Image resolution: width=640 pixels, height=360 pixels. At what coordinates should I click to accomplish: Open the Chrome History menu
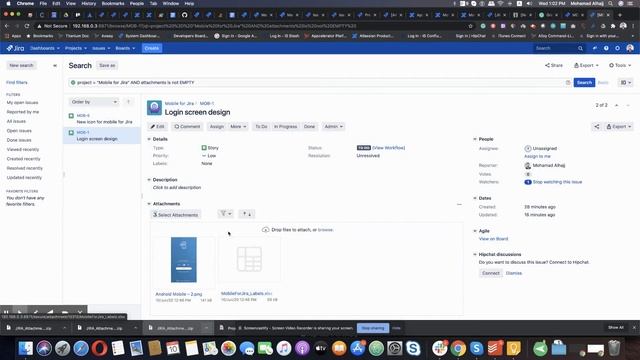point(88,3)
